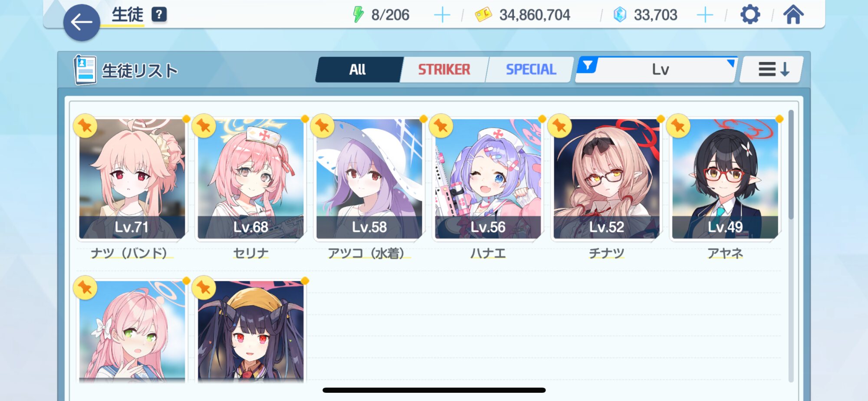The image size is (868, 401).
Task: Switch to the SPECIAL tab
Action: tap(530, 69)
